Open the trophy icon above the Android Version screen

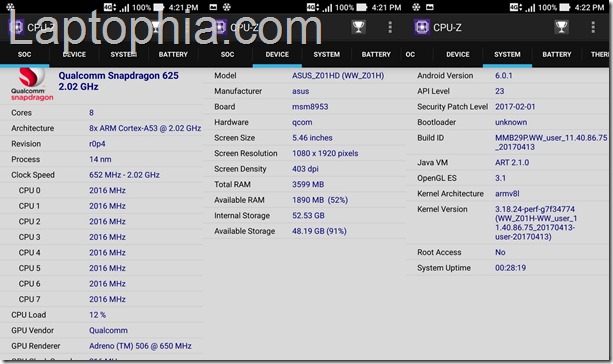(x=561, y=27)
